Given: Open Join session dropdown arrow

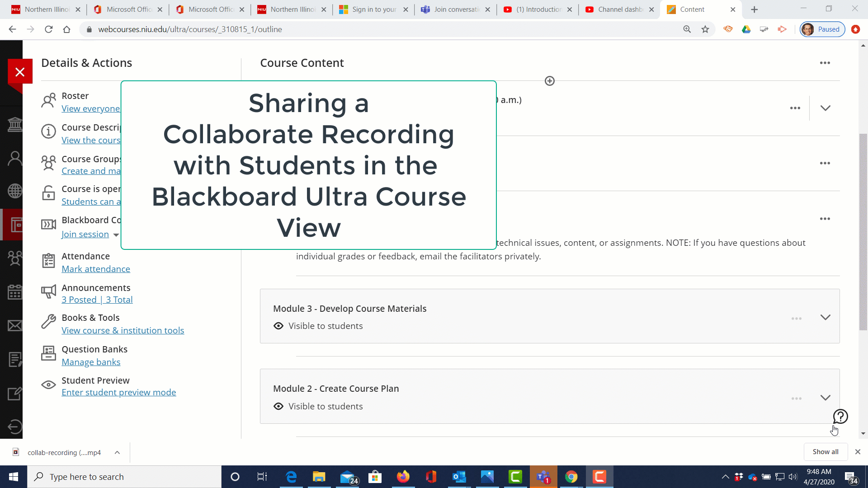Looking at the screenshot, I should (x=116, y=235).
